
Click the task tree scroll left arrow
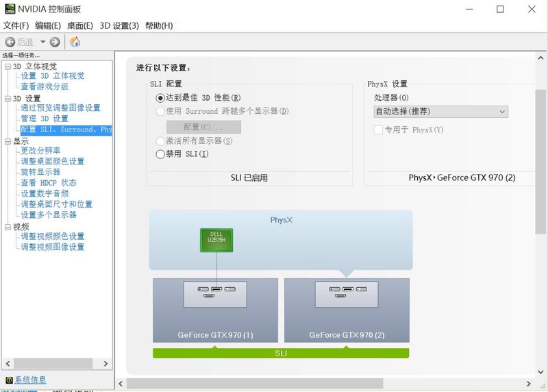(x=8, y=364)
